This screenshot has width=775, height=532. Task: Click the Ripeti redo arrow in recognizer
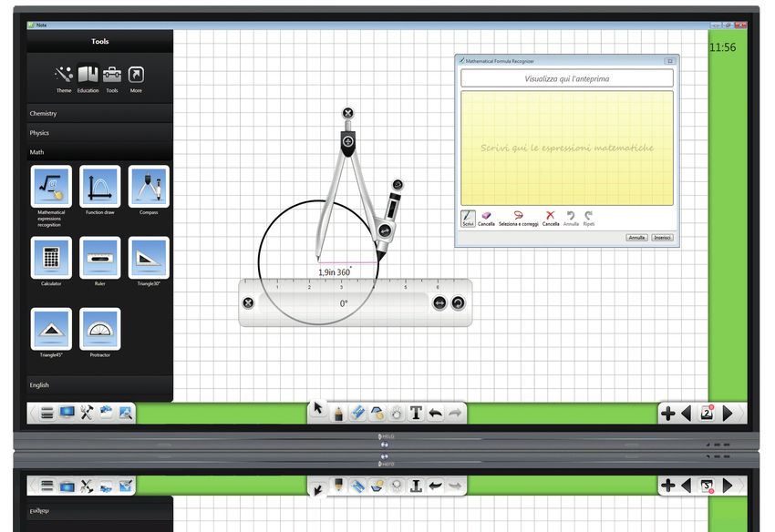(589, 219)
